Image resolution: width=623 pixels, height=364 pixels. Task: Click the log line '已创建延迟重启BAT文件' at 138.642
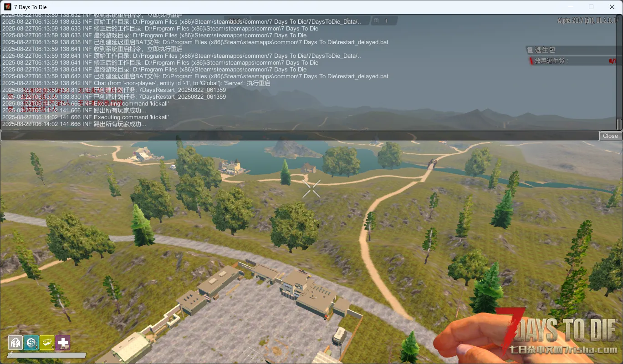pos(195,76)
